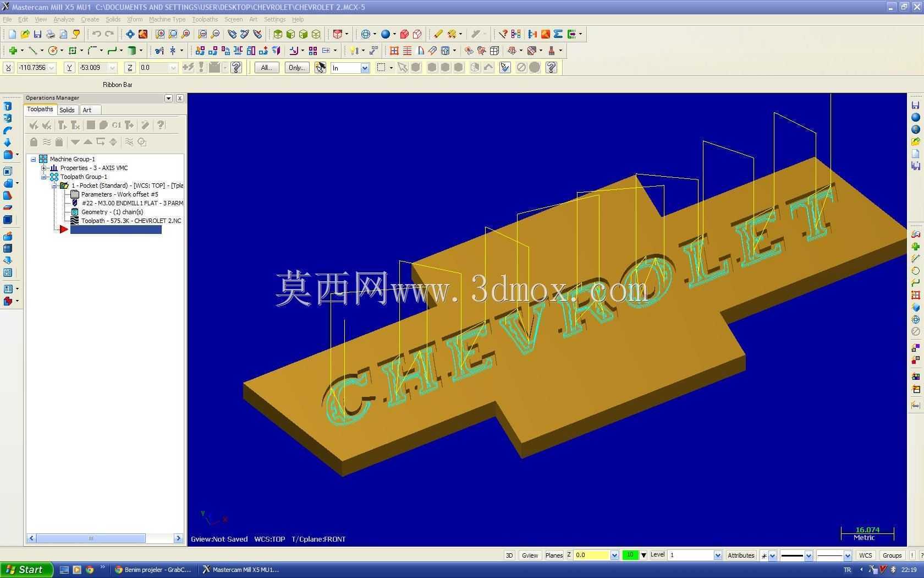This screenshot has height=578, width=924.
Task: Click the G1 post selected operations icon
Action: pyautogui.click(x=116, y=125)
